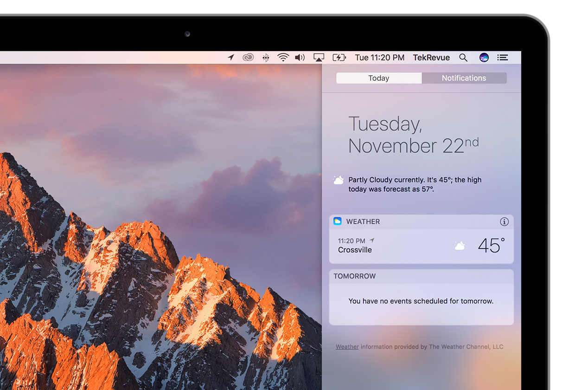Open the volume control icon

click(300, 58)
